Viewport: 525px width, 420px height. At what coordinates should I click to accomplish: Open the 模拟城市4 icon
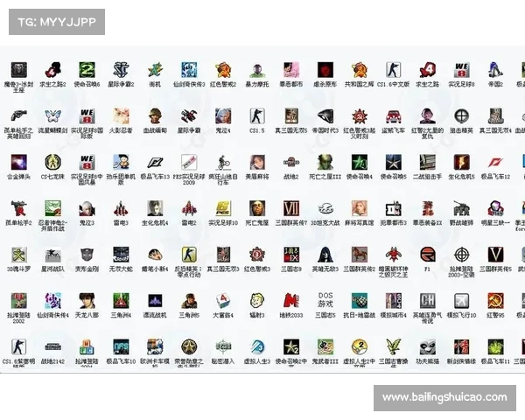394,301
